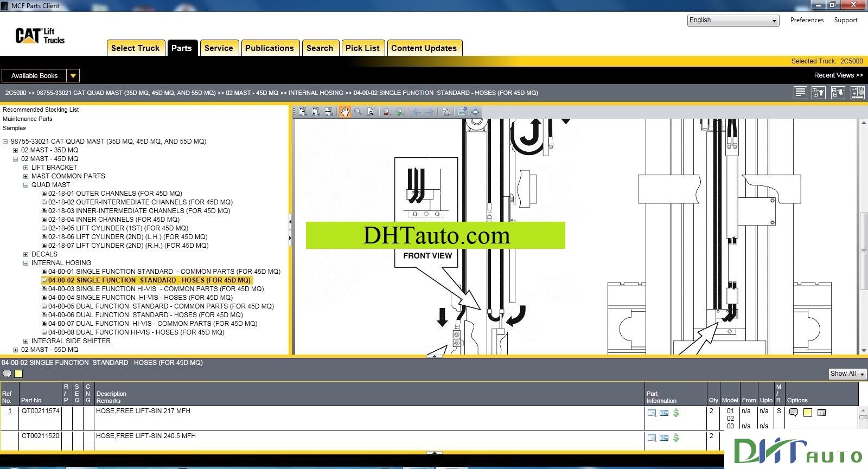Open the Content Updates tab
The width and height of the screenshot is (868, 469).
click(x=424, y=48)
